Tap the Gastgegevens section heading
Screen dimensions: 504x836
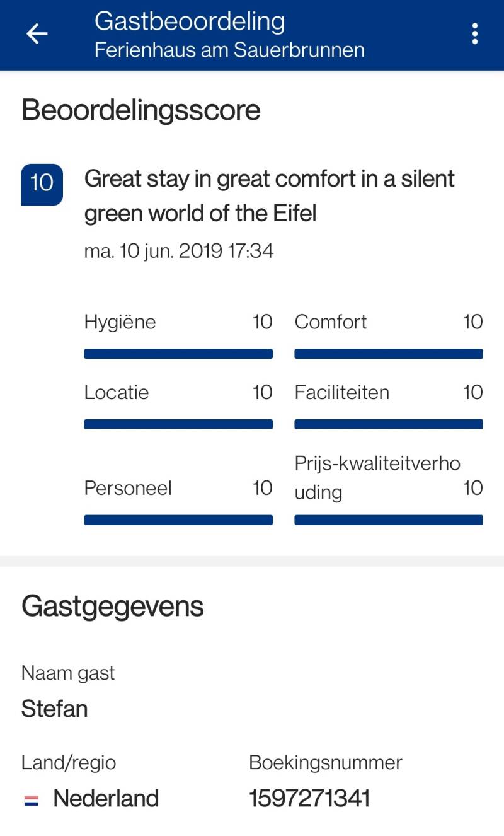[x=113, y=607]
